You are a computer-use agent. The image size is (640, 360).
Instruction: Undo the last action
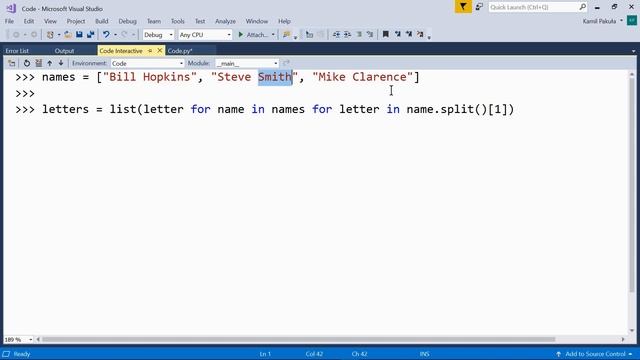(x=106, y=35)
